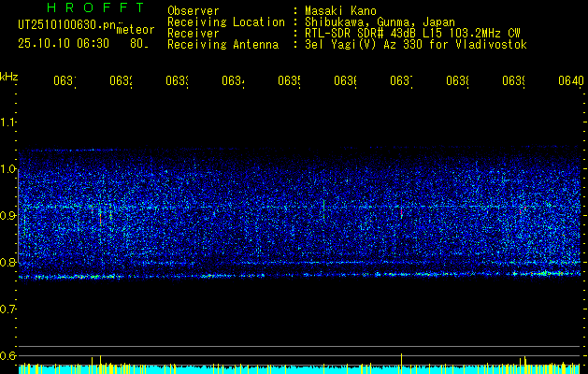Click the 1.1 kHz frequency label

7,122
